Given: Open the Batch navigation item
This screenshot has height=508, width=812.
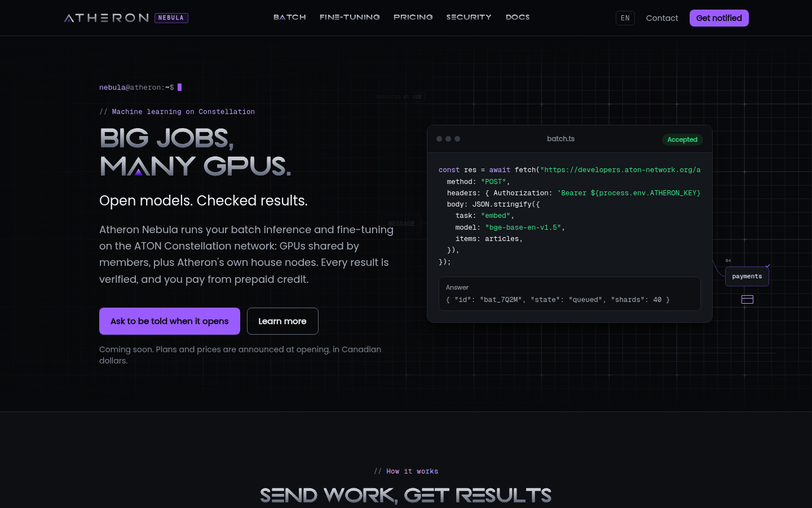Looking at the screenshot, I should pos(290,17).
